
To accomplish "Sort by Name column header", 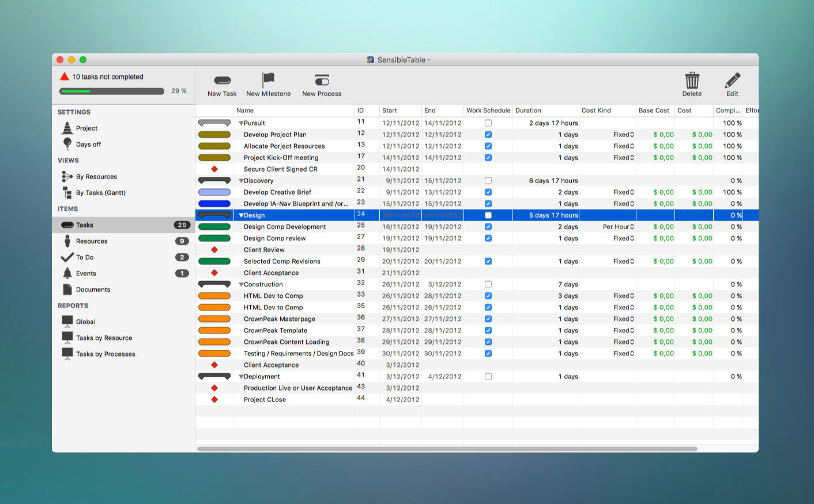I will pyautogui.click(x=294, y=111).
